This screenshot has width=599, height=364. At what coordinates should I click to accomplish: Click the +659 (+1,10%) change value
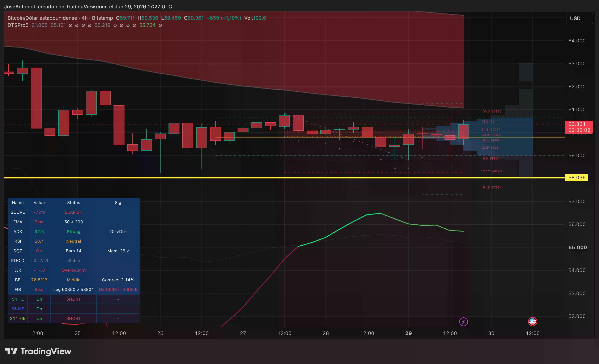point(224,18)
